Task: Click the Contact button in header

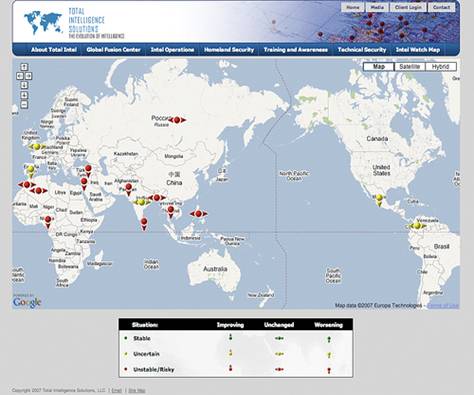Action: coord(441,7)
